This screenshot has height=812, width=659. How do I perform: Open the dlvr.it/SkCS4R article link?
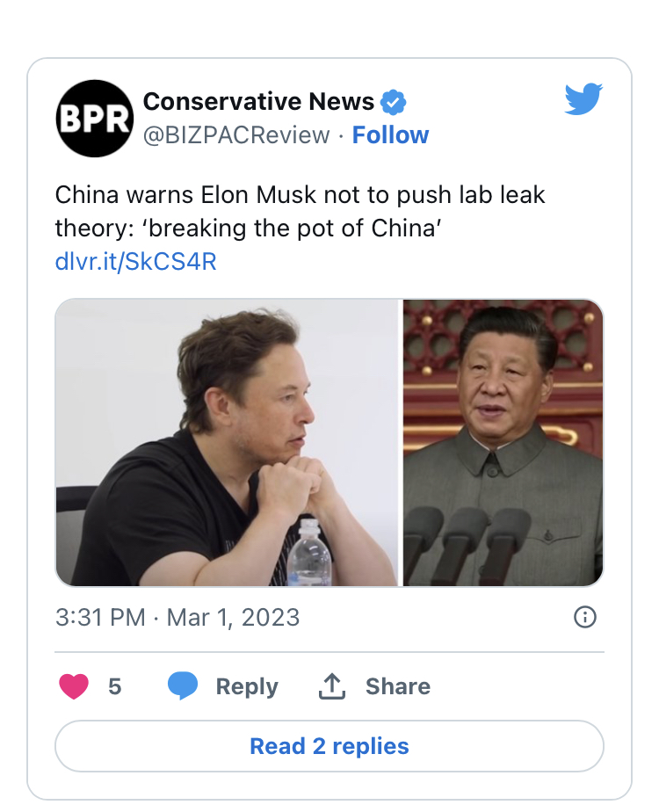point(135,262)
